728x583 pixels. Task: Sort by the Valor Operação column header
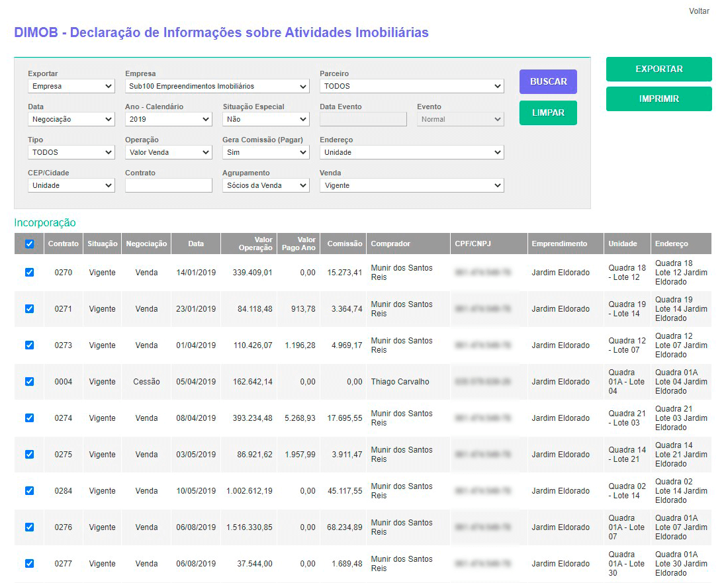click(x=249, y=244)
